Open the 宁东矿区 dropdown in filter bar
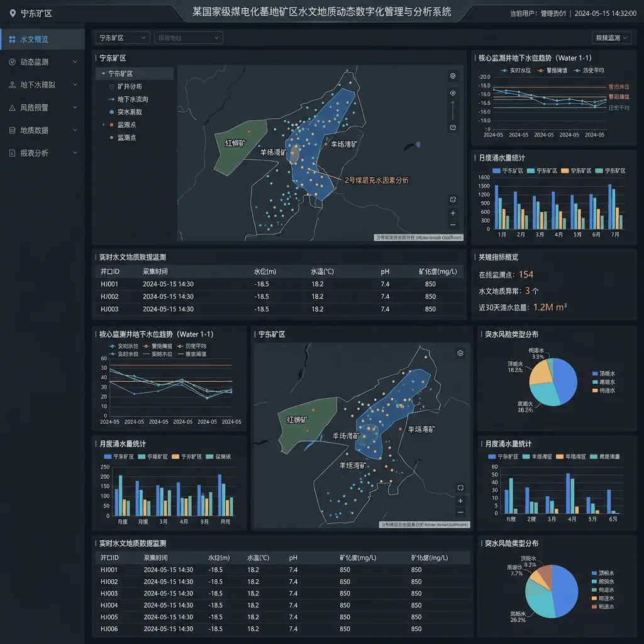This screenshot has width=644, height=644. (x=123, y=38)
